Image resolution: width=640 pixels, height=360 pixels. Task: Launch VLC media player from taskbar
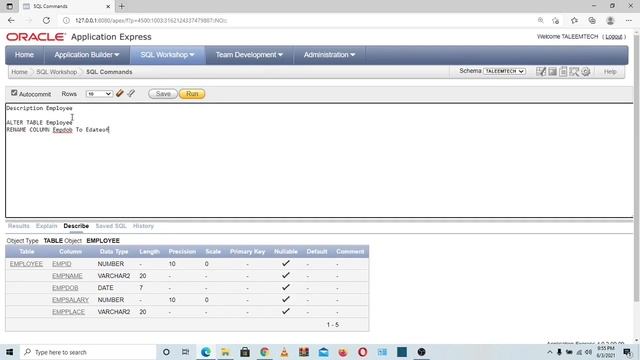coord(284,352)
